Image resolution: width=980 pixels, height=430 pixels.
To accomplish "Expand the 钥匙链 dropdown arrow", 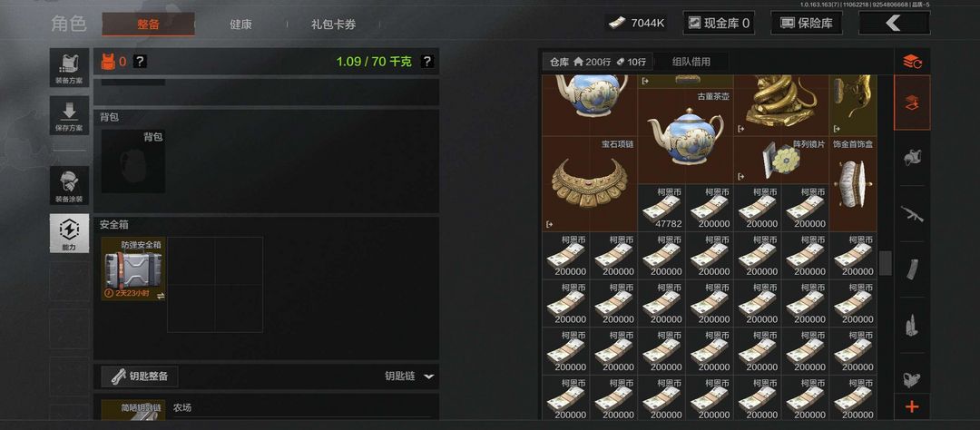I will click(x=428, y=376).
